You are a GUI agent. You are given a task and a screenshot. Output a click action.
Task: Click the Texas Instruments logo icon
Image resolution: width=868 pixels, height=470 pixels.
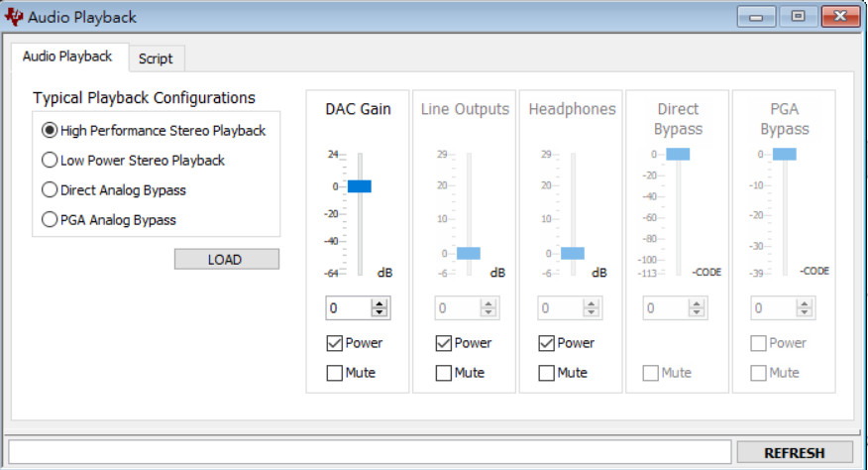[x=13, y=16]
